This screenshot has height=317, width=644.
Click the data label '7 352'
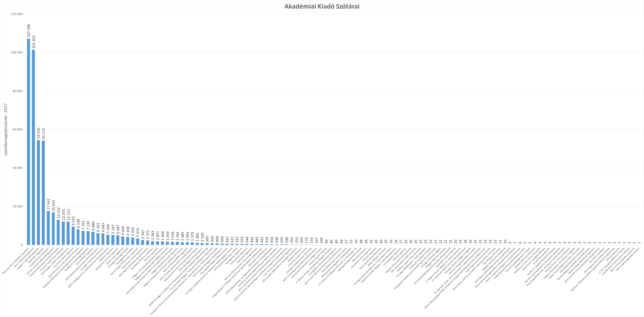pos(83,225)
